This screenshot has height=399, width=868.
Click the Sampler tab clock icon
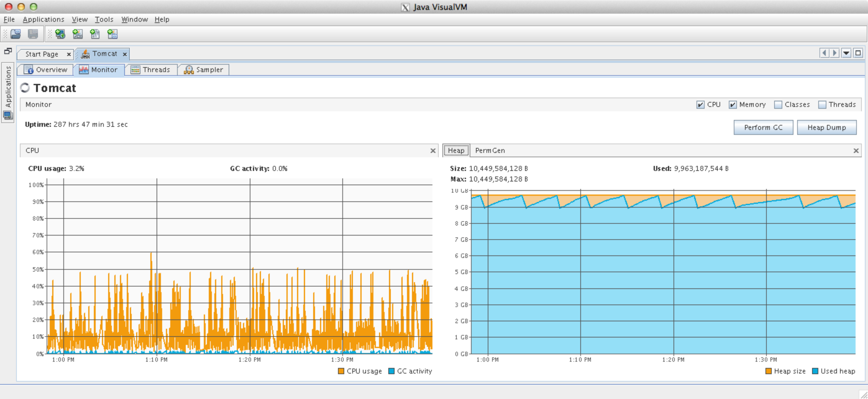(189, 70)
